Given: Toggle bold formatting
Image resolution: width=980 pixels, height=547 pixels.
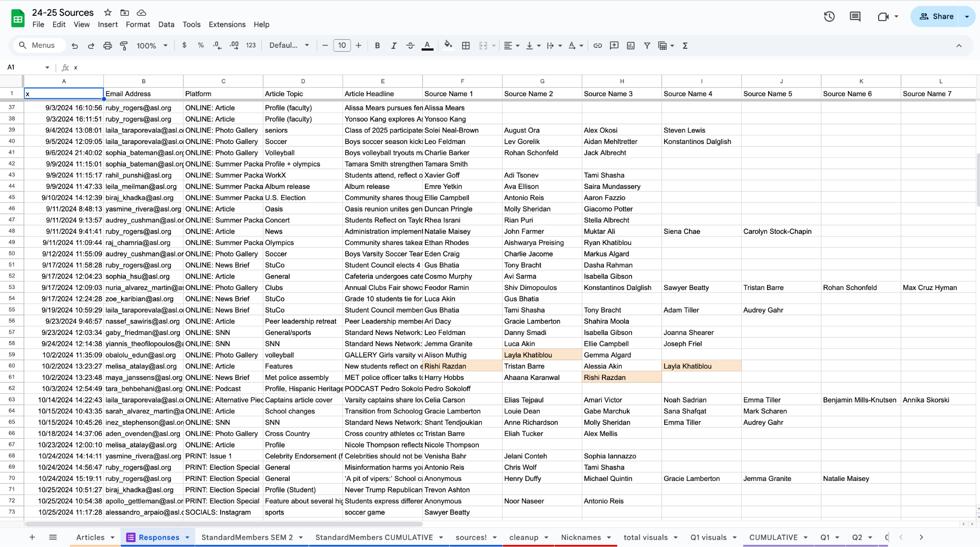Looking at the screenshot, I should pyautogui.click(x=377, y=45).
